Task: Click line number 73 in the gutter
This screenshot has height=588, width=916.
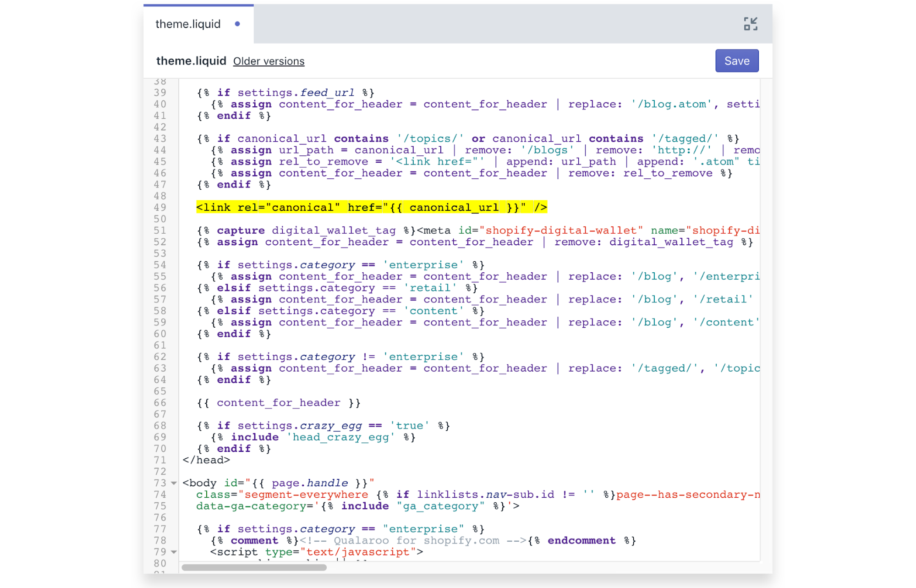Action: click(x=160, y=483)
